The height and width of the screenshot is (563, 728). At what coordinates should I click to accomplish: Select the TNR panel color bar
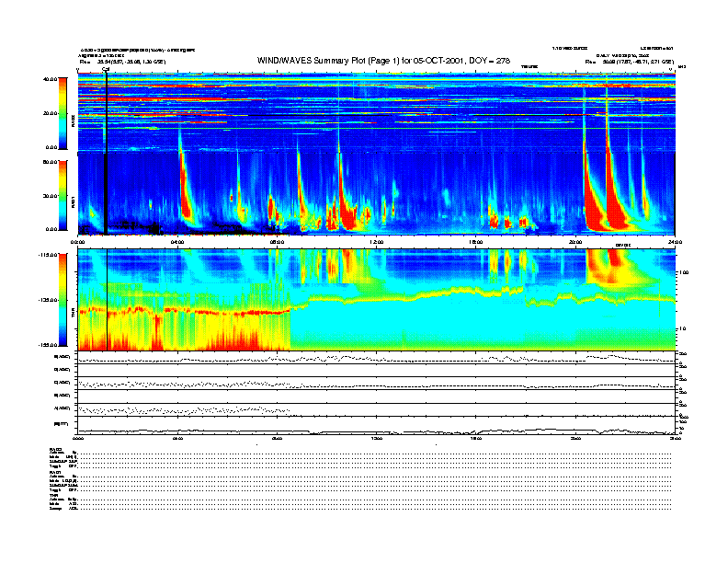(x=63, y=300)
